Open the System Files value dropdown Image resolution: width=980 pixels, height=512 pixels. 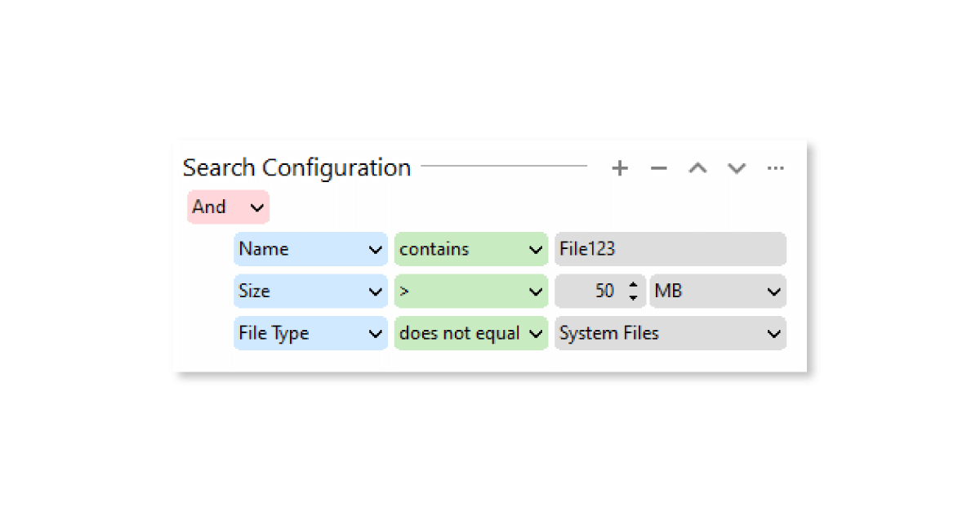670,333
